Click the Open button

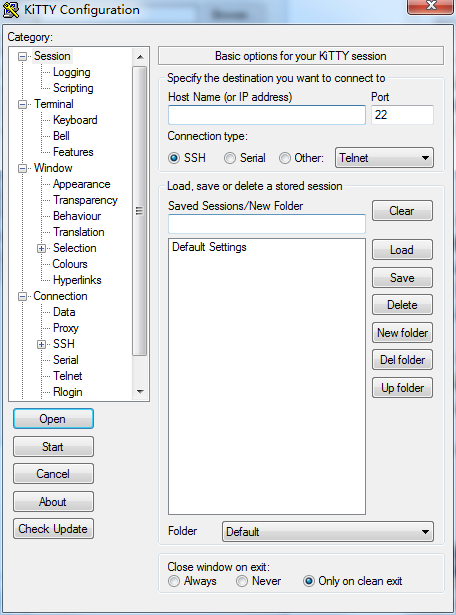click(x=53, y=419)
